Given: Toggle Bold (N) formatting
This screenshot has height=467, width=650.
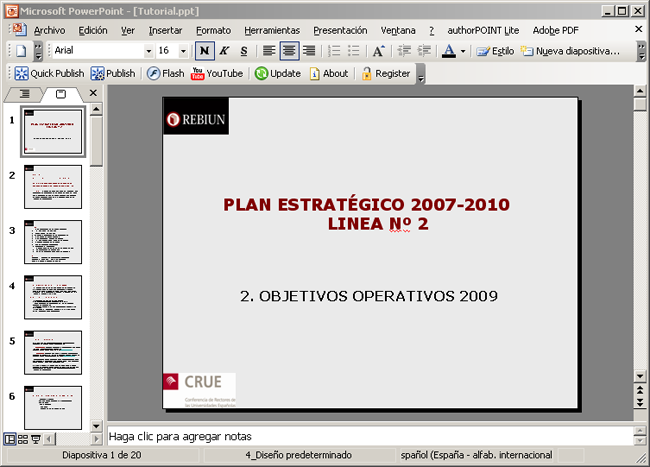Looking at the screenshot, I should [205, 51].
